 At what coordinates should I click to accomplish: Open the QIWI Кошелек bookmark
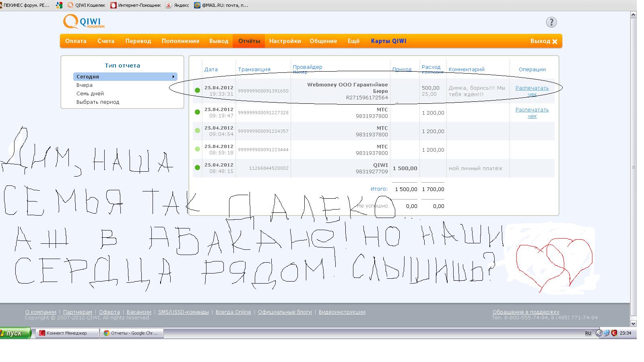87,5
